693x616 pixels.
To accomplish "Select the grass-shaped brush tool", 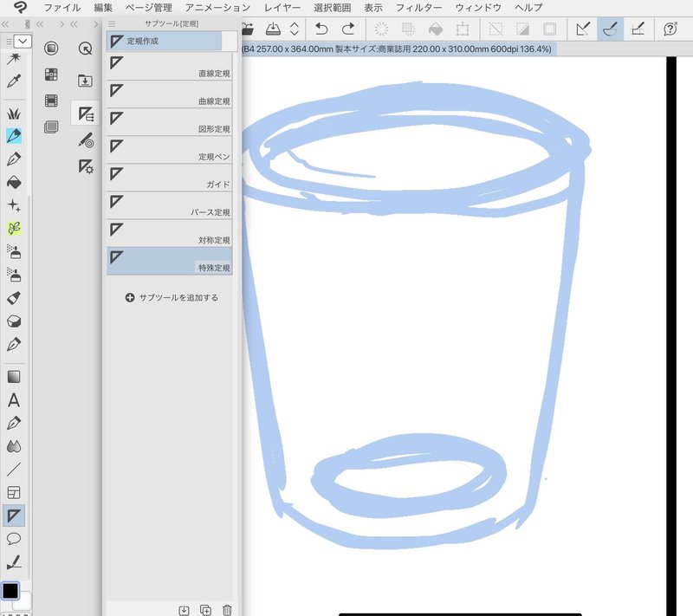I will pos(14,113).
